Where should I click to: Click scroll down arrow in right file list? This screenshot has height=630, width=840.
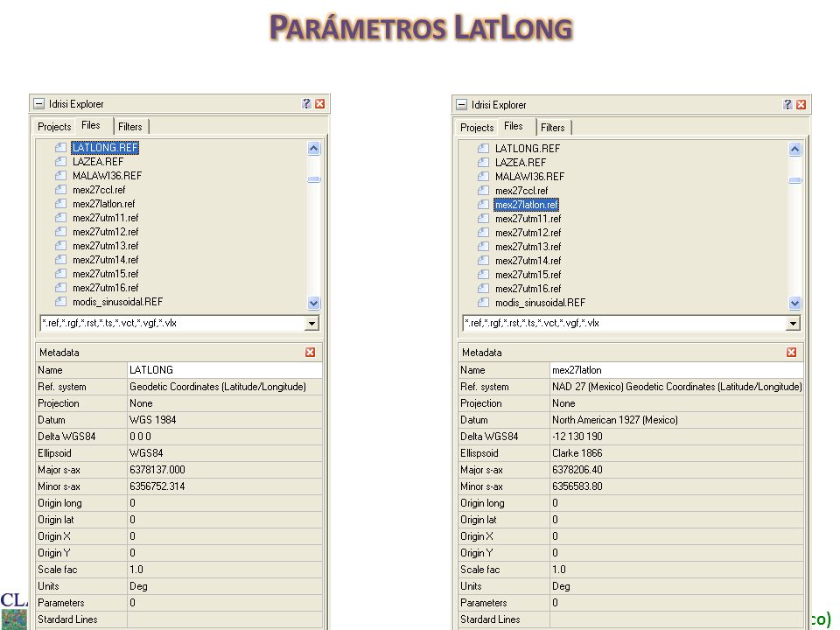[x=795, y=304]
